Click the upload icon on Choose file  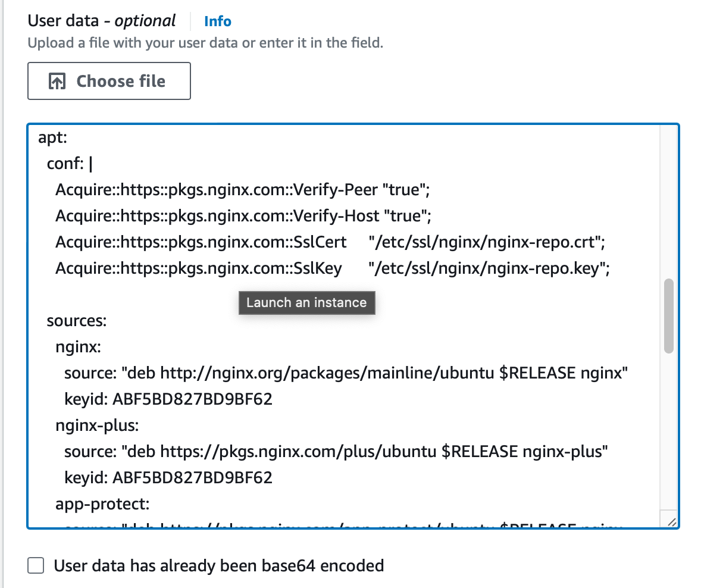point(57,82)
